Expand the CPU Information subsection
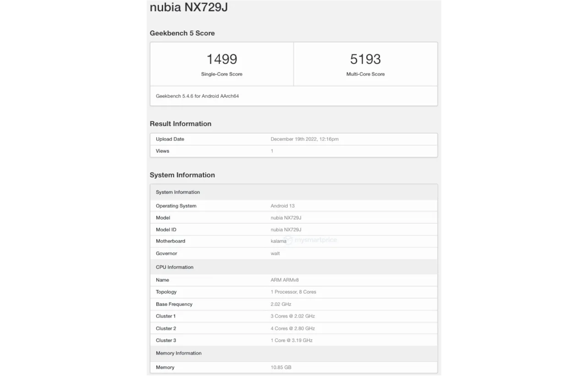 pos(174,267)
